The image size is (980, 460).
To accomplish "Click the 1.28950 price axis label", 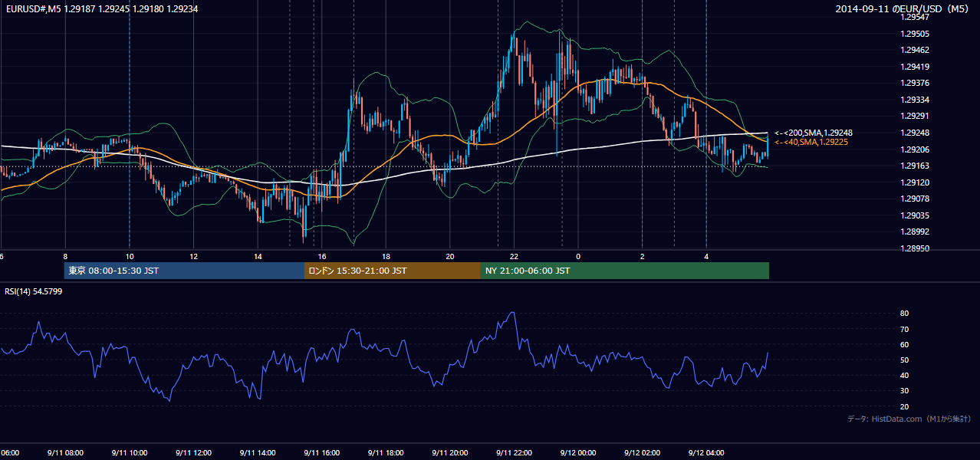I will (x=916, y=248).
